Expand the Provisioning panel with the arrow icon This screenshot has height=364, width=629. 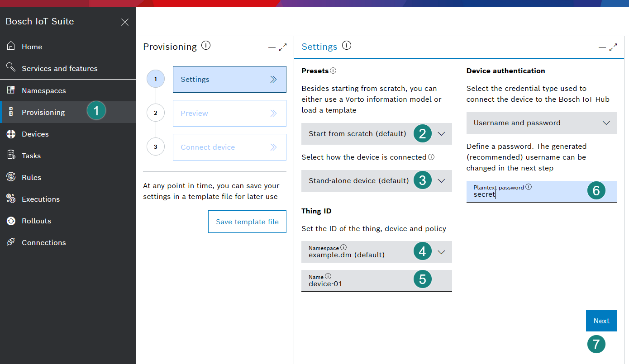283,47
